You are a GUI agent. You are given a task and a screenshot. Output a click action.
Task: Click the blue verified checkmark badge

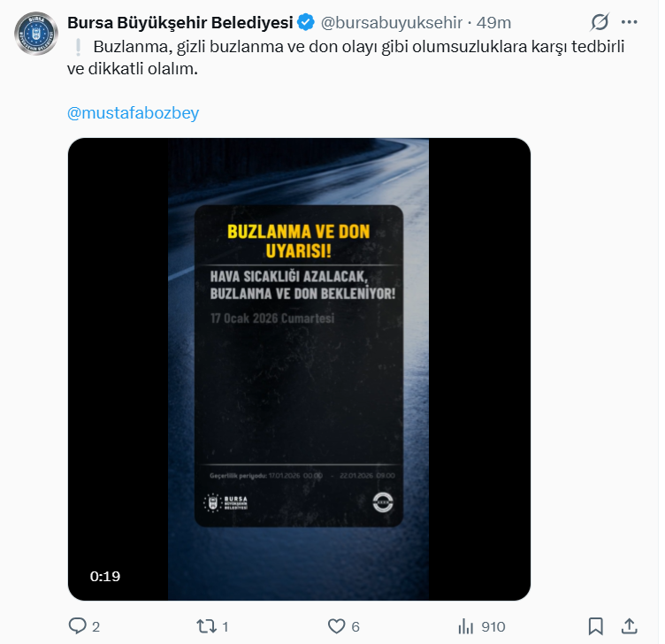click(x=306, y=22)
